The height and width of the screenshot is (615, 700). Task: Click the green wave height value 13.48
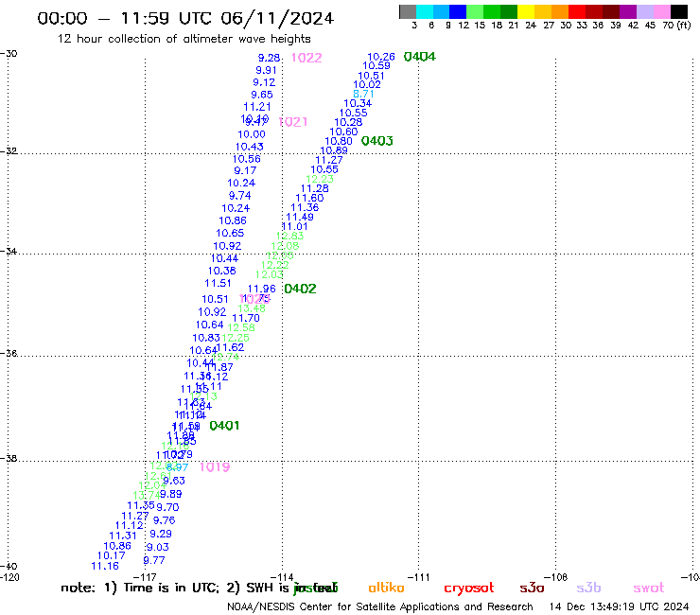point(252,308)
